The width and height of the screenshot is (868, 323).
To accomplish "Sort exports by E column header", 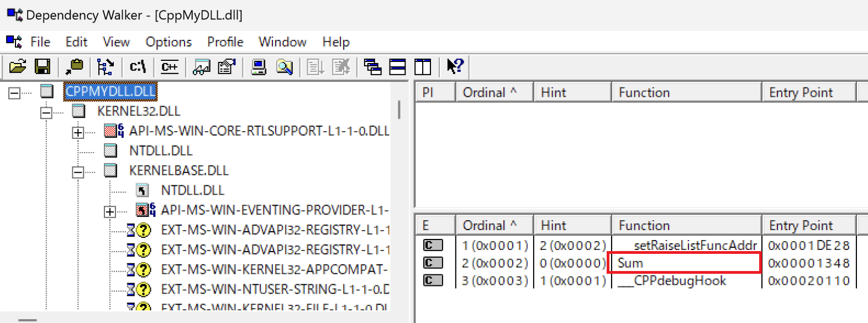I will click(x=435, y=225).
